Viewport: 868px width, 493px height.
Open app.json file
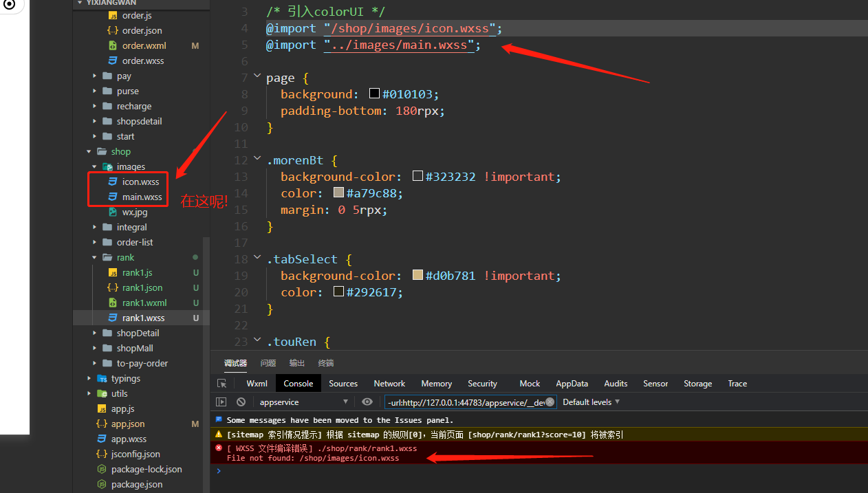(128, 424)
